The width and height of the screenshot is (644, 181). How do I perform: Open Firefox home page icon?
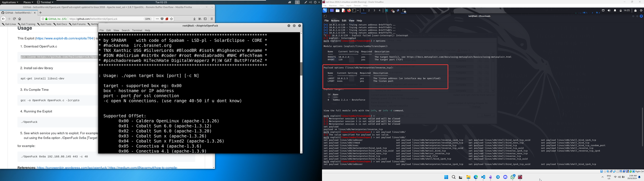(20, 19)
